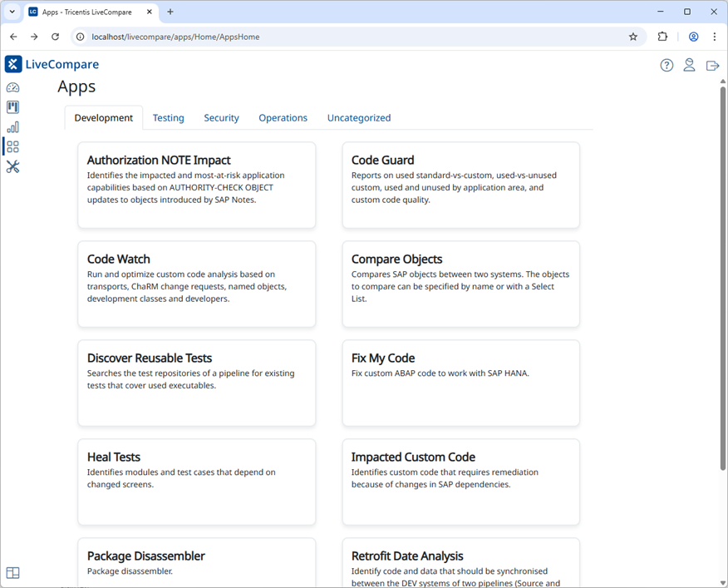Open the Package Disassembler app

click(x=197, y=563)
